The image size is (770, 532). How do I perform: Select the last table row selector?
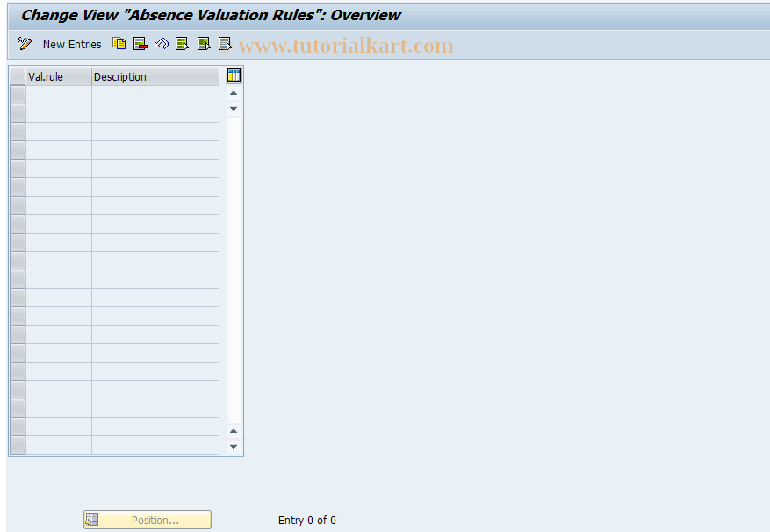point(18,445)
